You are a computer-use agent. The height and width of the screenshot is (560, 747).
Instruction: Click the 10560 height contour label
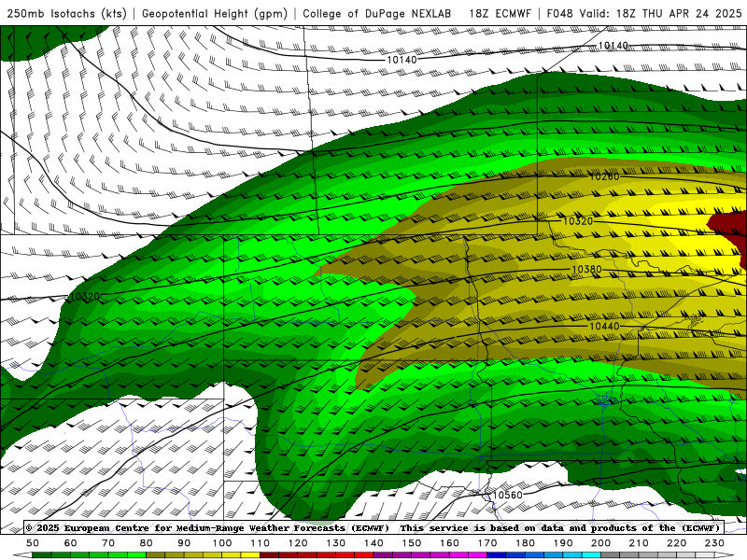507,495
